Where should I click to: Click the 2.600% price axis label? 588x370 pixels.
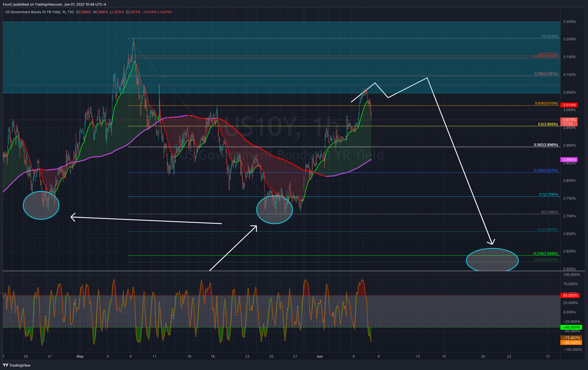(569, 251)
